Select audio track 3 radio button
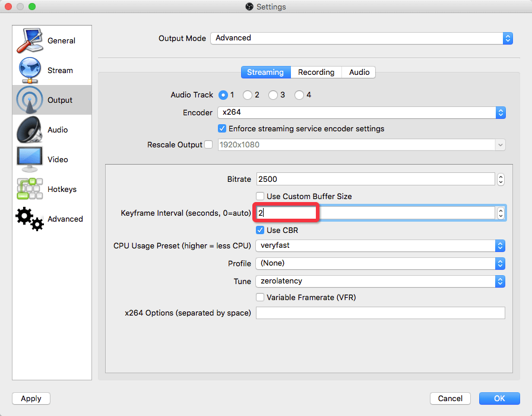Viewport: 532px width, 416px height. [x=273, y=95]
